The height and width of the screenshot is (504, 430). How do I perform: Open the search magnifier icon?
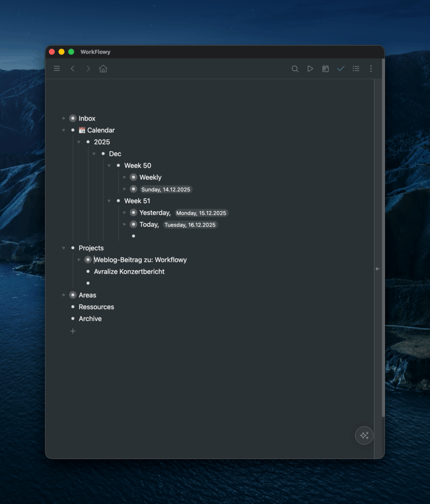pyautogui.click(x=295, y=69)
